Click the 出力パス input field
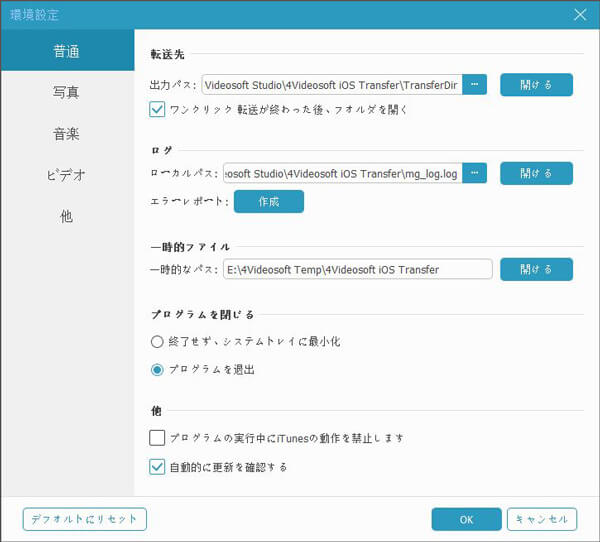Screen dimensions: 600x542 tap(332, 85)
